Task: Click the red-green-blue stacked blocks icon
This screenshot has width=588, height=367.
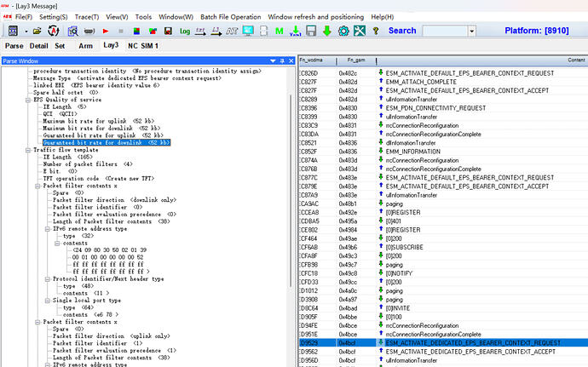Action: coord(136,32)
